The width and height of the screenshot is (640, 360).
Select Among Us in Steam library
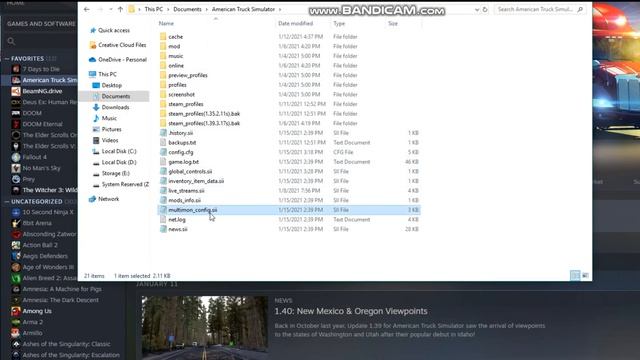tap(37, 311)
